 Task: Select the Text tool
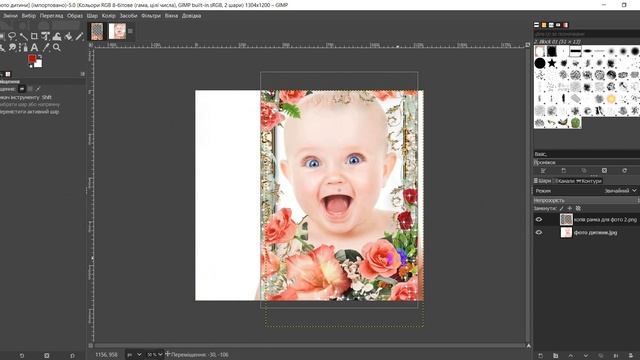pos(34,48)
